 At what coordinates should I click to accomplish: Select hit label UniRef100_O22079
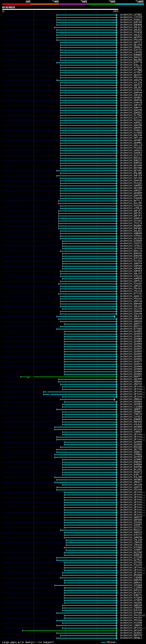(x=131, y=155)
